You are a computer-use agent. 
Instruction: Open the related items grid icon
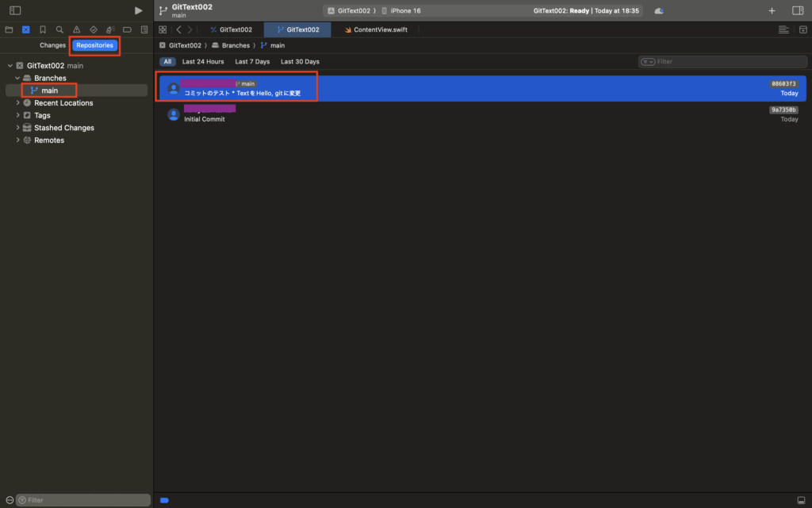[x=163, y=29]
